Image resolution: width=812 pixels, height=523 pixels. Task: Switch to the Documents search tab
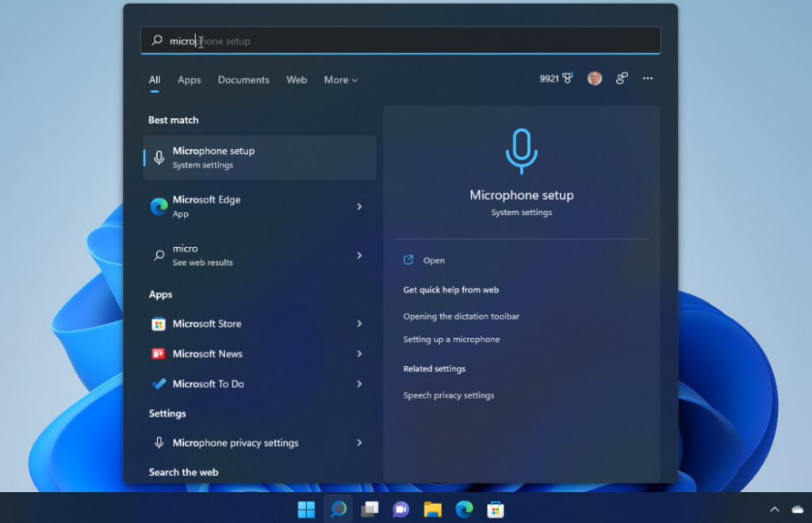[243, 80]
